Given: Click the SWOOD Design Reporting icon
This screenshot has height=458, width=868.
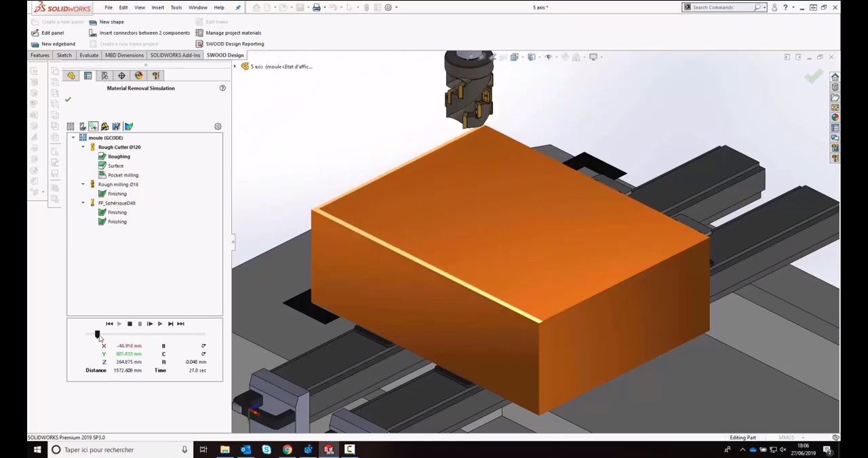Looking at the screenshot, I should [x=199, y=44].
